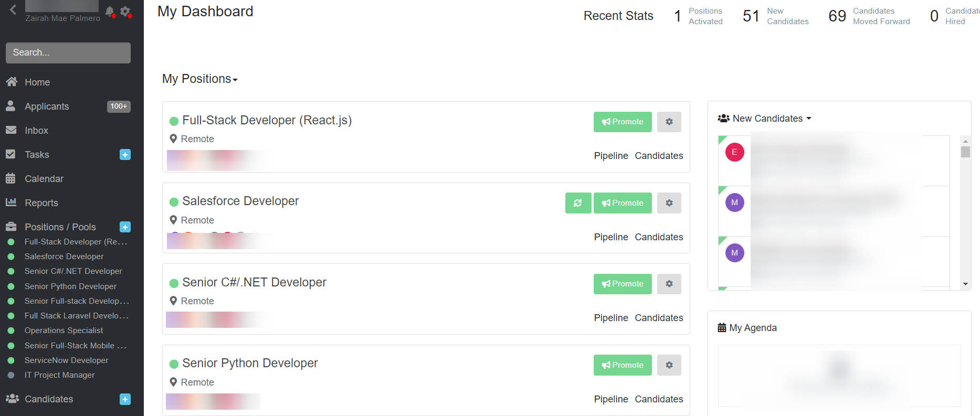This screenshot has width=980, height=416.
Task: Collapse sidebar with the back chevron
Action: tap(13, 9)
